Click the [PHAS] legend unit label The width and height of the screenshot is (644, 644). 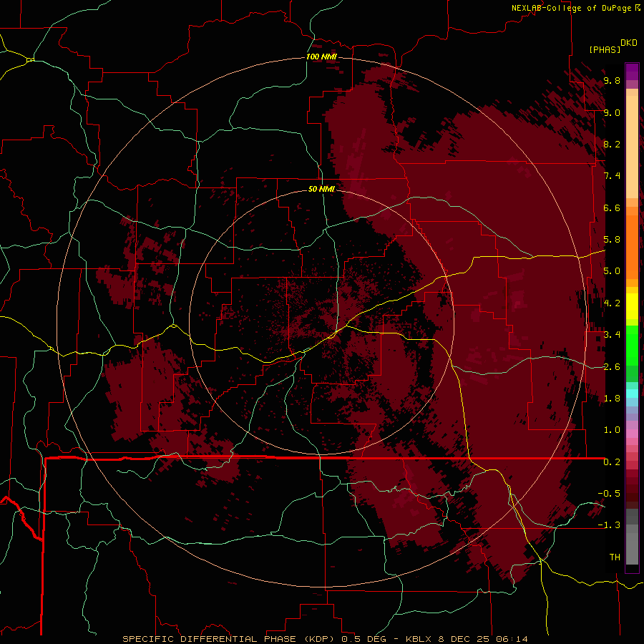pyautogui.click(x=605, y=49)
